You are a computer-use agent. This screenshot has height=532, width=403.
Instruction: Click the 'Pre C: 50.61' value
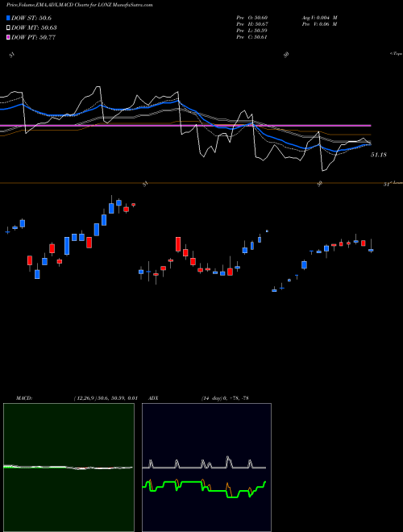coord(251,37)
